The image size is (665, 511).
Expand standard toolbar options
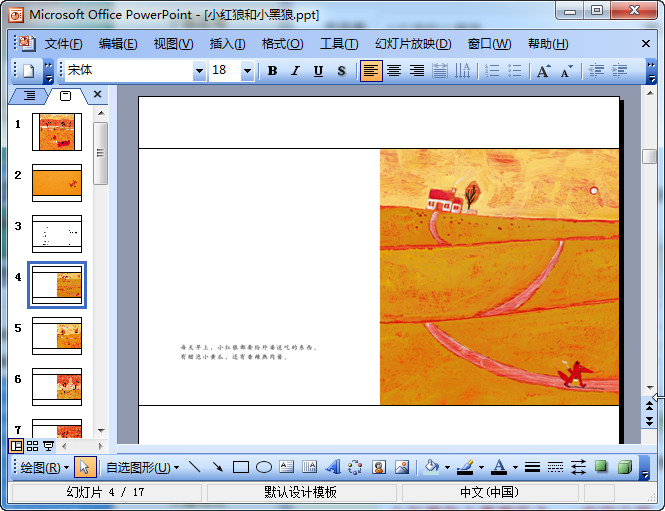pos(48,71)
